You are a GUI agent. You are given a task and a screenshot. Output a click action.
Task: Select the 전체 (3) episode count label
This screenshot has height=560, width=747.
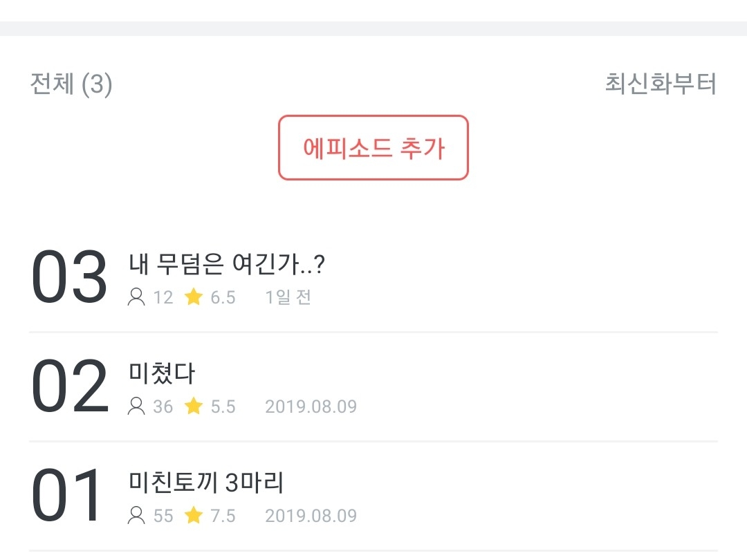coord(71,84)
